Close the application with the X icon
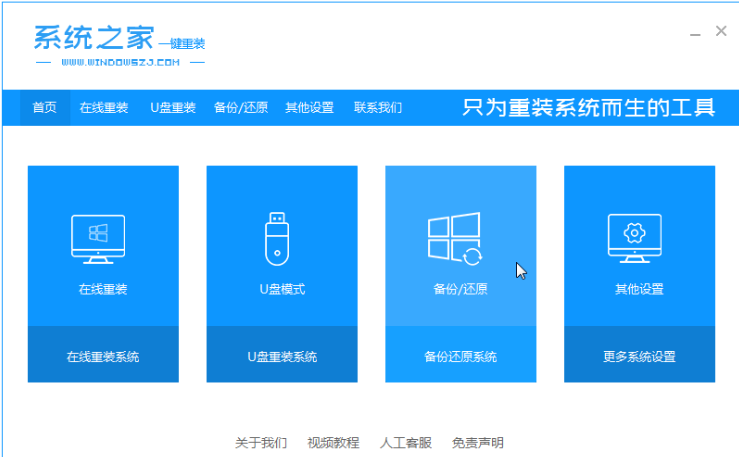Viewport: 739px width, 457px height. click(x=721, y=32)
